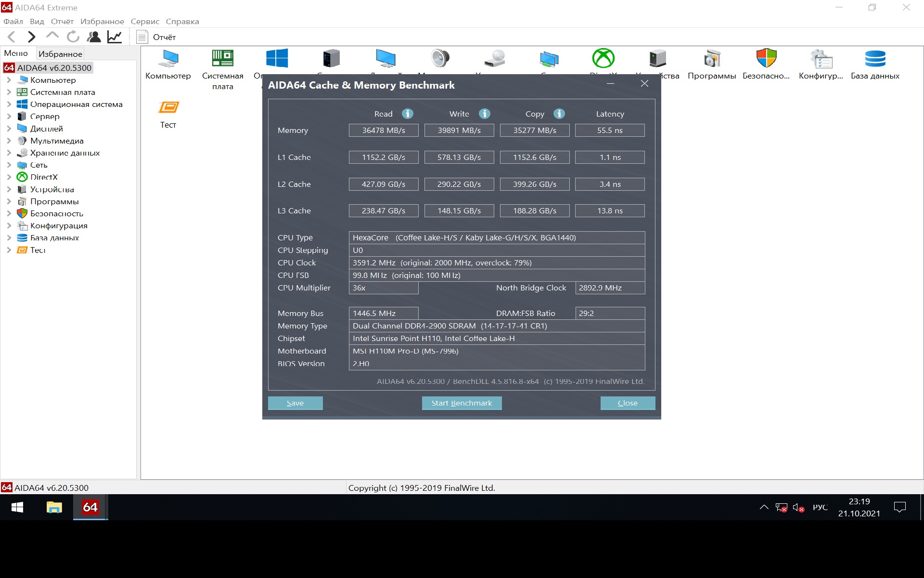Screen dimensions: 924x578
Task: Expand the Компьютер tree node
Action: click(9, 80)
